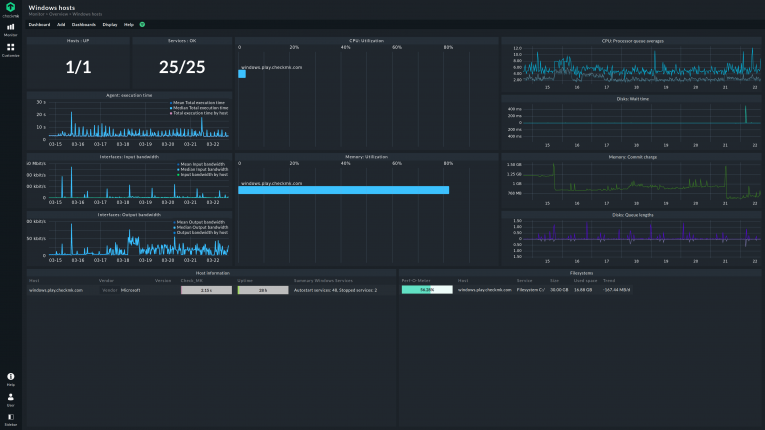
Task: Open the Monitor sidebar menu
Action: click(x=10, y=29)
